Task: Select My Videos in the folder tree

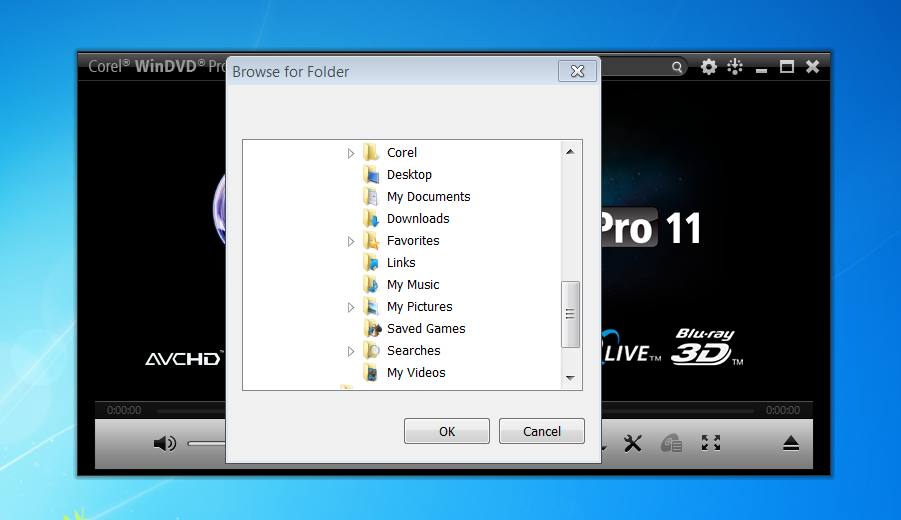Action: (416, 373)
